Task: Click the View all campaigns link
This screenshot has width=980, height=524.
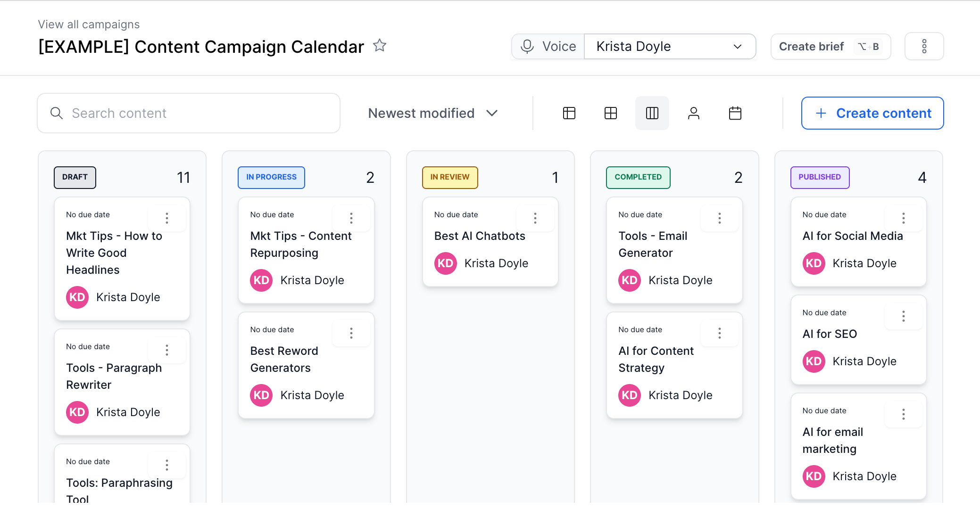Action: 89,24
